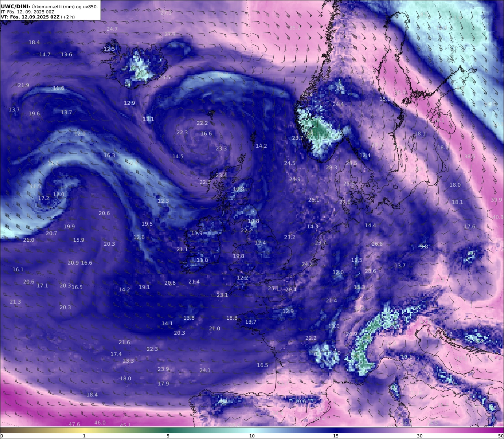Click the 14.3 value on the map
This screenshot has width=504, height=439.
pyautogui.click(x=313, y=227)
